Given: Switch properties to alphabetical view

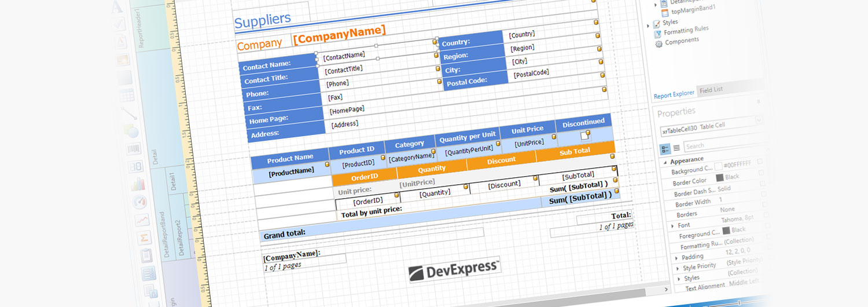Looking at the screenshot, I should (676, 148).
